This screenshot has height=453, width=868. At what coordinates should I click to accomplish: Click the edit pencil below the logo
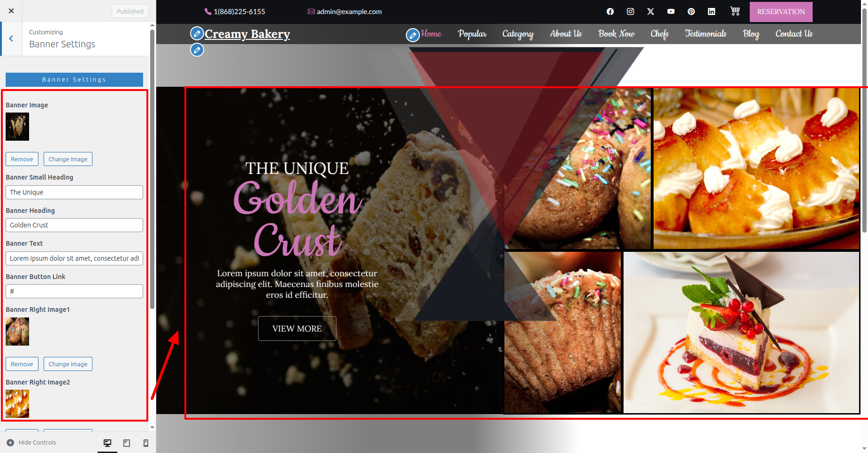(197, 50)
